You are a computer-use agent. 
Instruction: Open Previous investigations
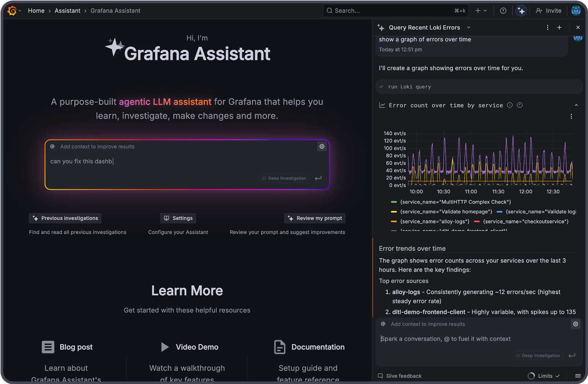(65, 218)
